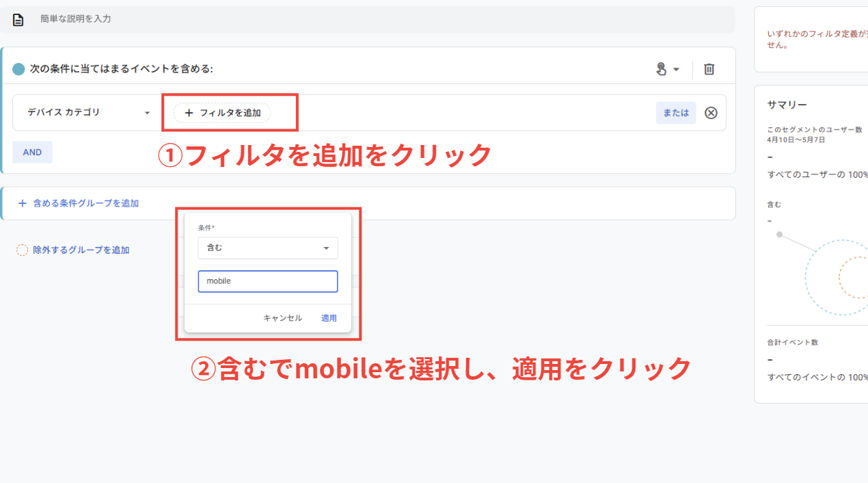Click the フィルタを追加 button
The height and width of the screenshot is (483, 868).
pos(222,113)
